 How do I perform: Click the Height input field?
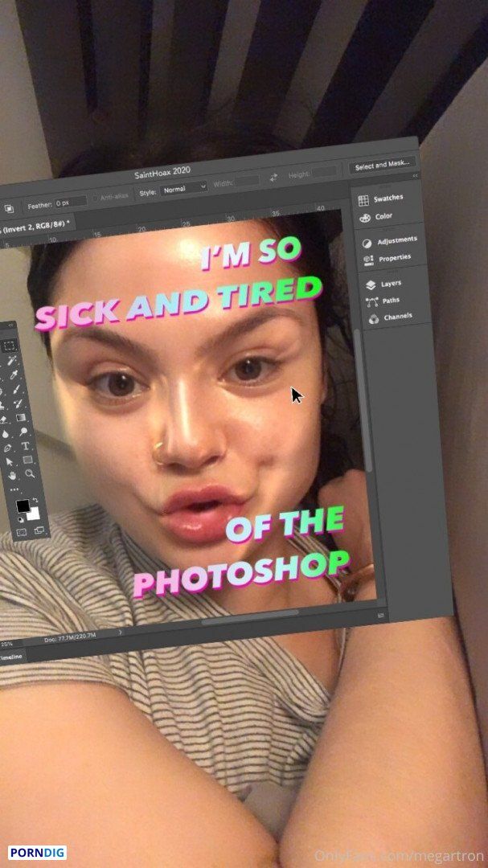tap(324, 172)
